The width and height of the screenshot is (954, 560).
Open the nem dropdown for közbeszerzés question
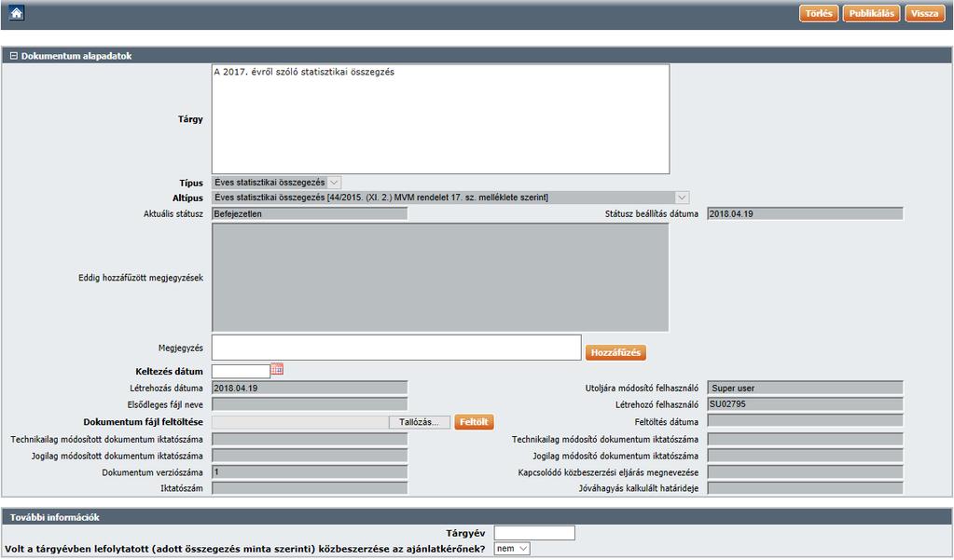[x=512, y=549]
